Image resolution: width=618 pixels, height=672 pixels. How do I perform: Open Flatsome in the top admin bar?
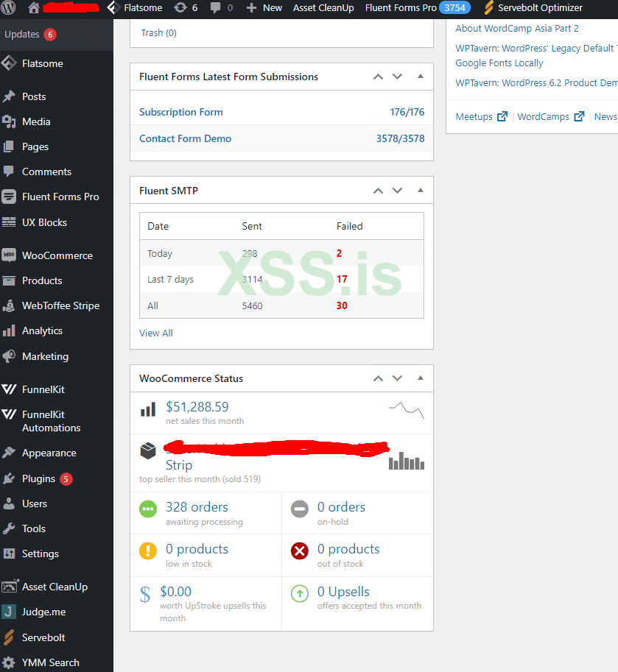pyautogui.click(x=134, y=7)
